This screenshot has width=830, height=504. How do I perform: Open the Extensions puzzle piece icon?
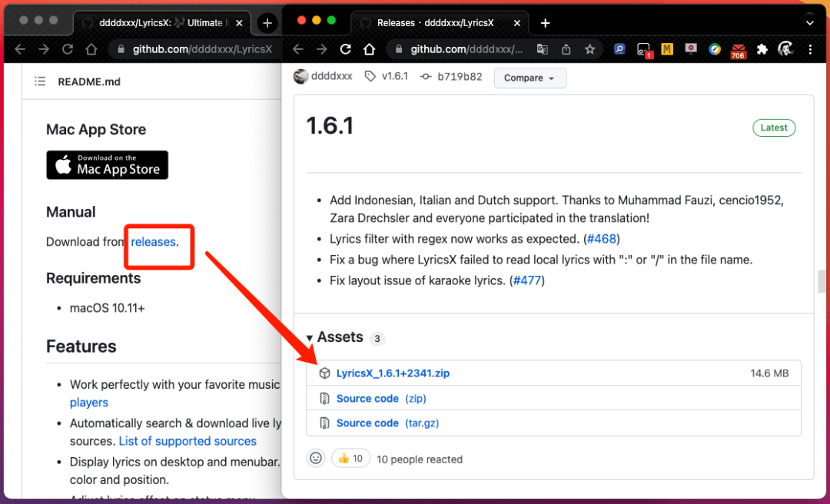click(x=762, y=50)
